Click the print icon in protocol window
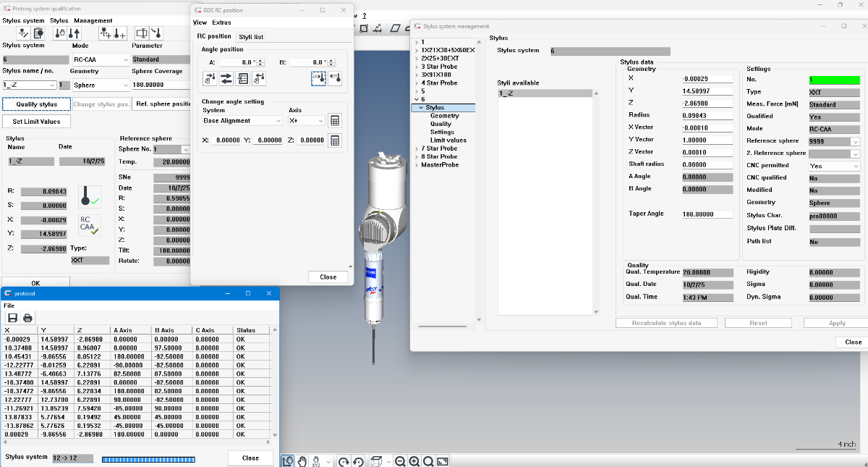Image resolution: width=868 pixels, height=467 pixels. 27,318
